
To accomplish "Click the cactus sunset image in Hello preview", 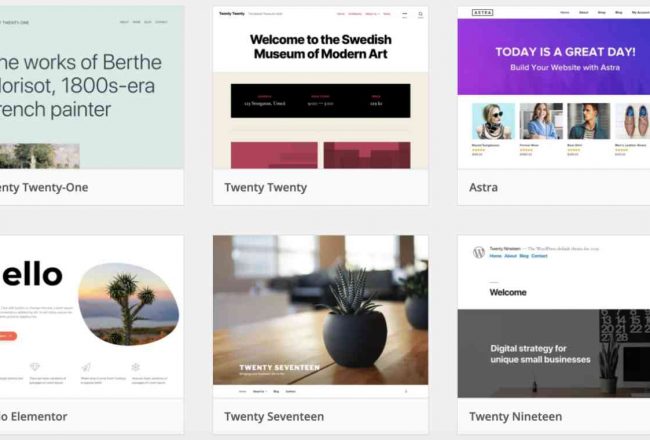I will (x=129, y=304).
